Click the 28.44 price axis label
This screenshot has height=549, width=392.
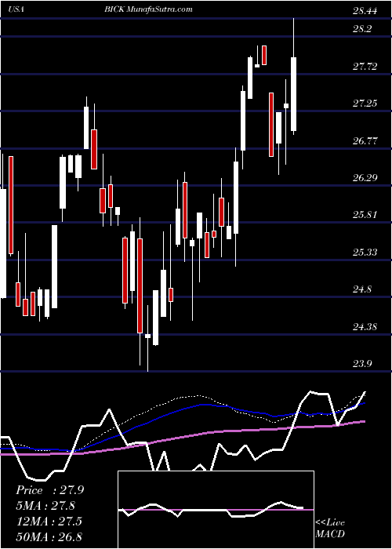365,11
